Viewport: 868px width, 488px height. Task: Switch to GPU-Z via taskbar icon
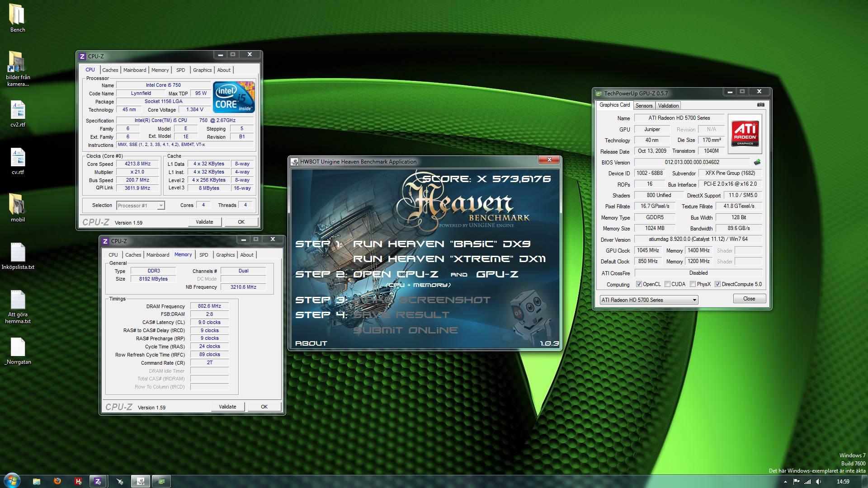(x=161, y=481)
